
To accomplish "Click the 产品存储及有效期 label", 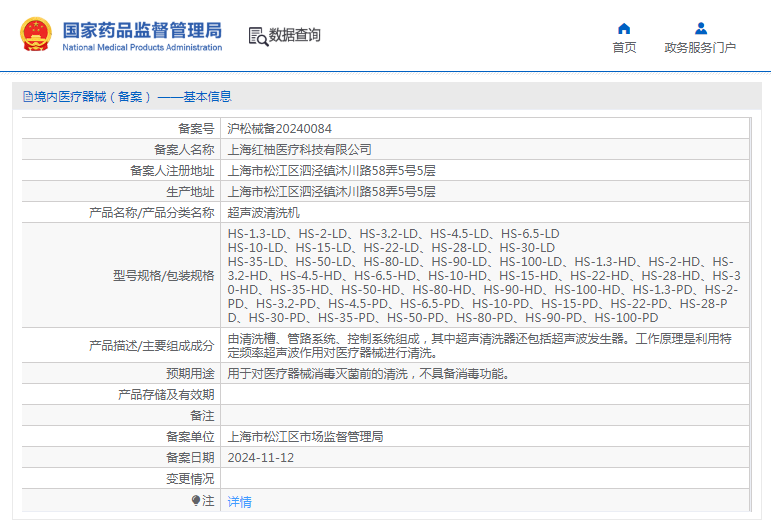I will pyautogui.click(x=166, y=395).
